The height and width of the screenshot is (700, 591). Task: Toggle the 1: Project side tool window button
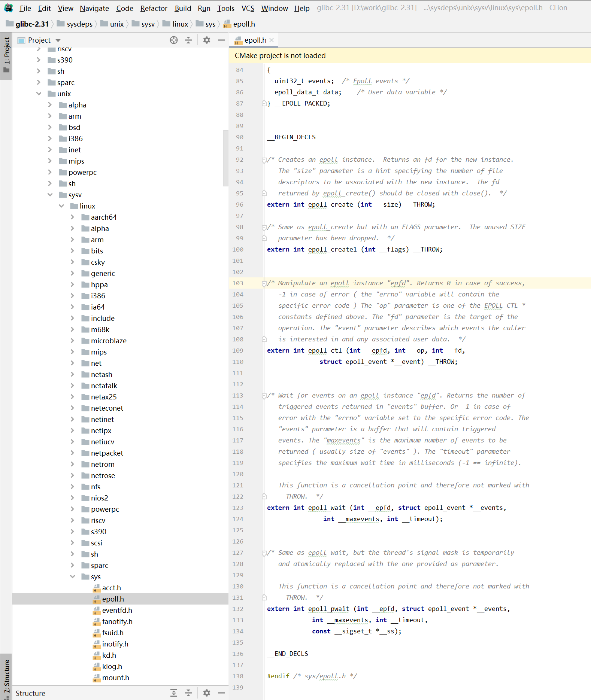click(x=6, y=56)
